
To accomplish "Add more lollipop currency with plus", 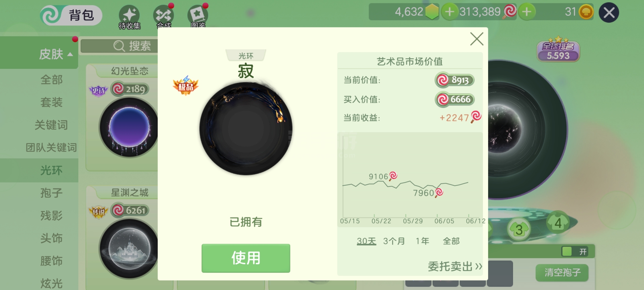I will (527, 12).
